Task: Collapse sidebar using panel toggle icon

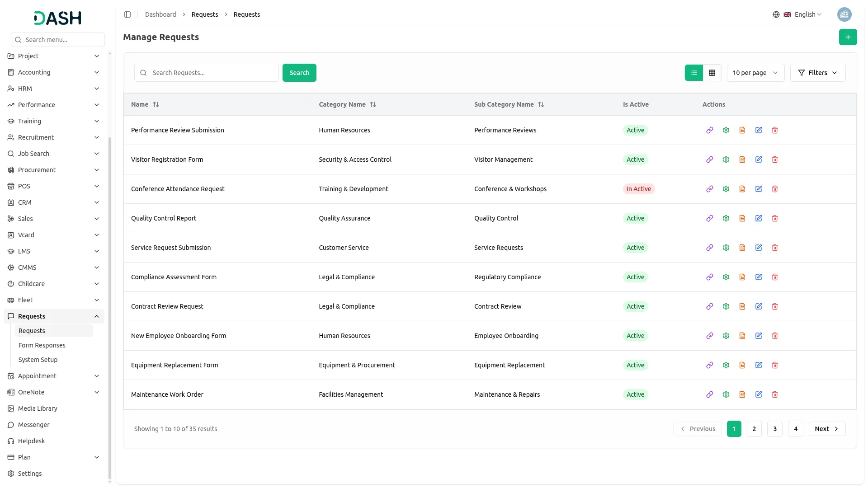Action: pyautogui.click(x=127, y=14)
